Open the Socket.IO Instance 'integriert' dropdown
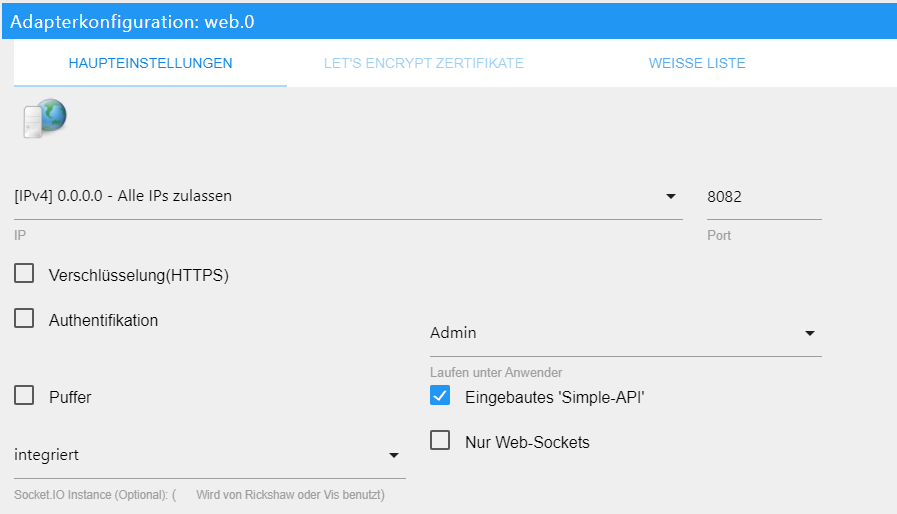The height and width of the screenshot is (514, 897). pyautogui.click(x=394, y=456)
